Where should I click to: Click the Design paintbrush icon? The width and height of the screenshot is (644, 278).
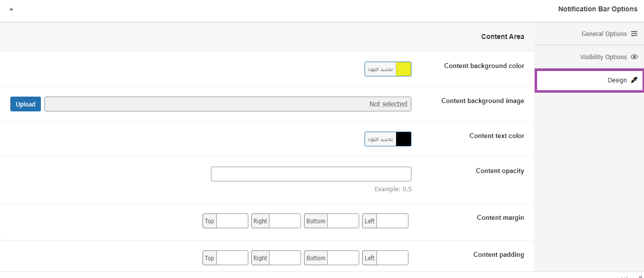click(x=634, y=80)
